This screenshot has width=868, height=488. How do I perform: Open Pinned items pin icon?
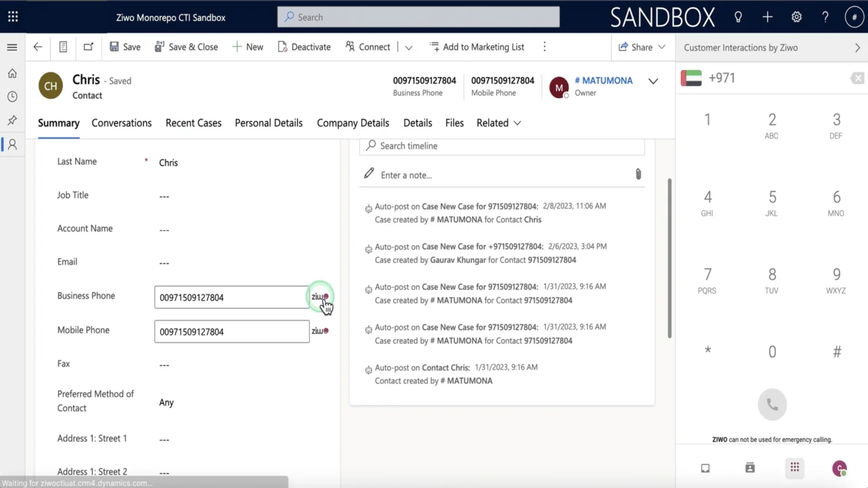[x=12, y=121]
